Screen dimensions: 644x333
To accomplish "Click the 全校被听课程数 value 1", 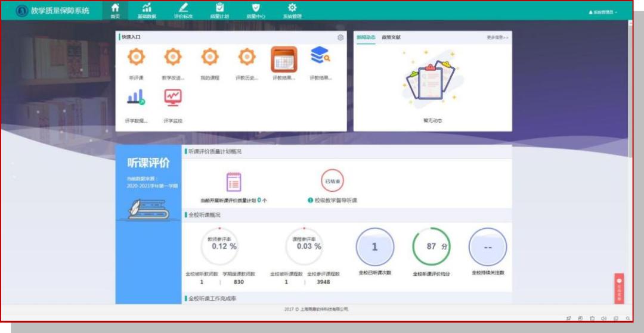I will click(x=286, y=282).
